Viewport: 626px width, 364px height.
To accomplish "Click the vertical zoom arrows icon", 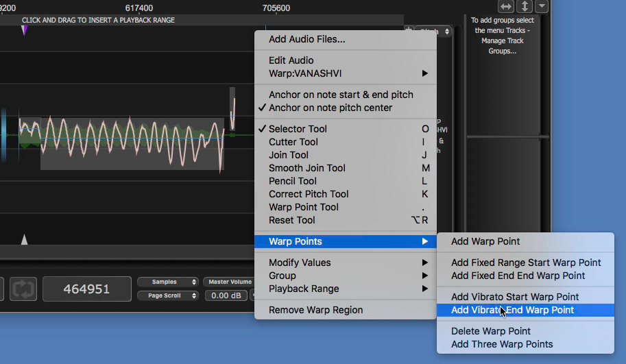I will click(525, 6).
